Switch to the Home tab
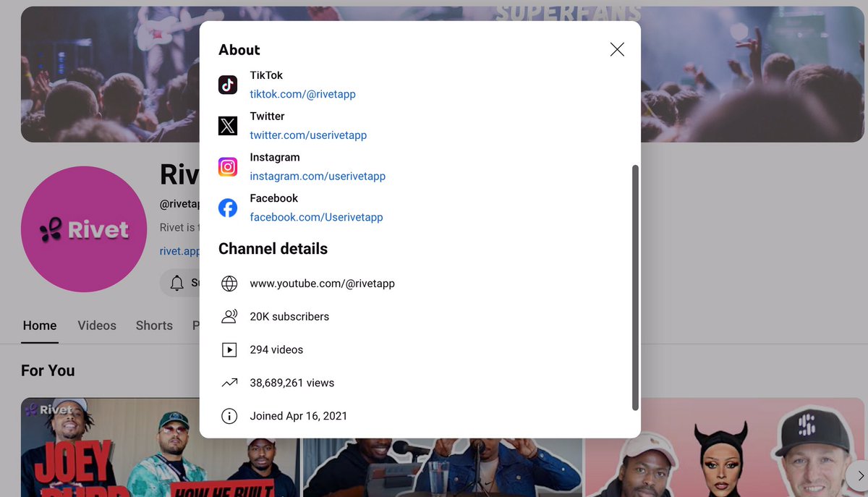 (40, 326)
